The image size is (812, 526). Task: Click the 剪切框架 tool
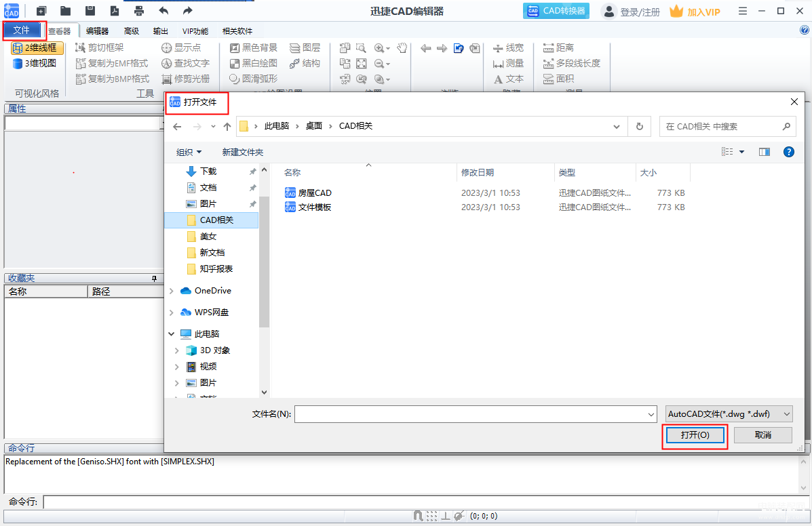[x=100, y=47]
